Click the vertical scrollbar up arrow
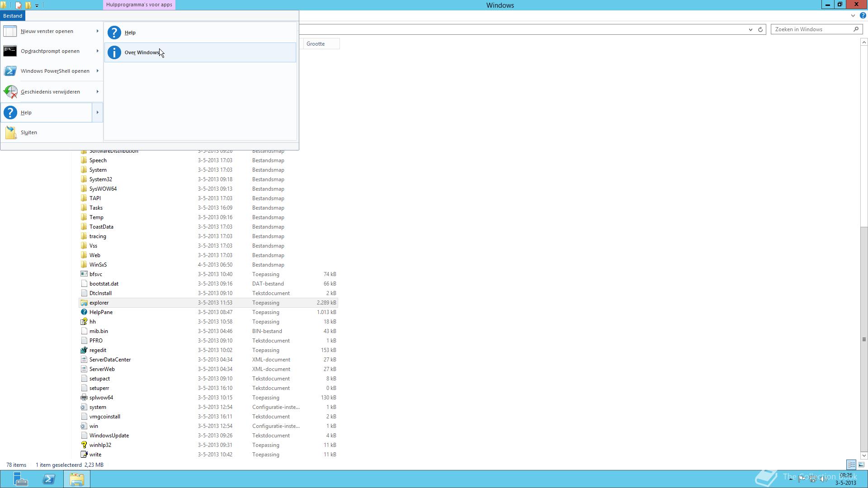Viewport: 868px width, 488px height. pos(864,42)
